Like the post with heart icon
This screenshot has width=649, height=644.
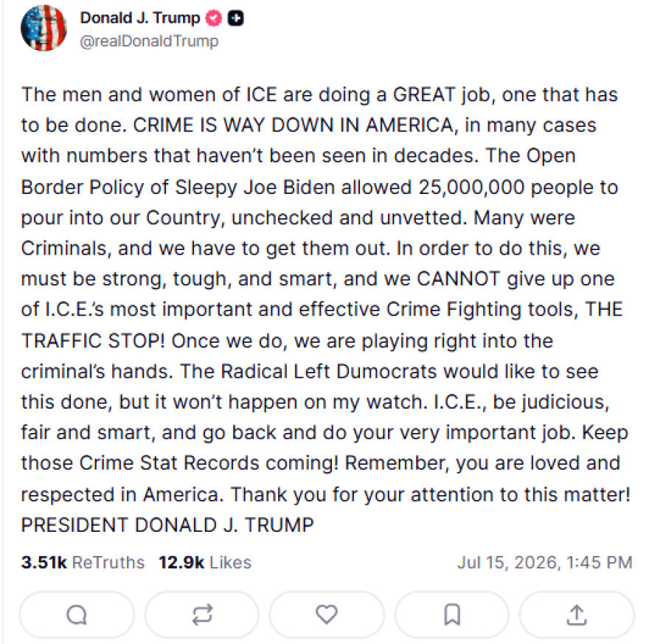pyautogui.click(x=327, y=614)
